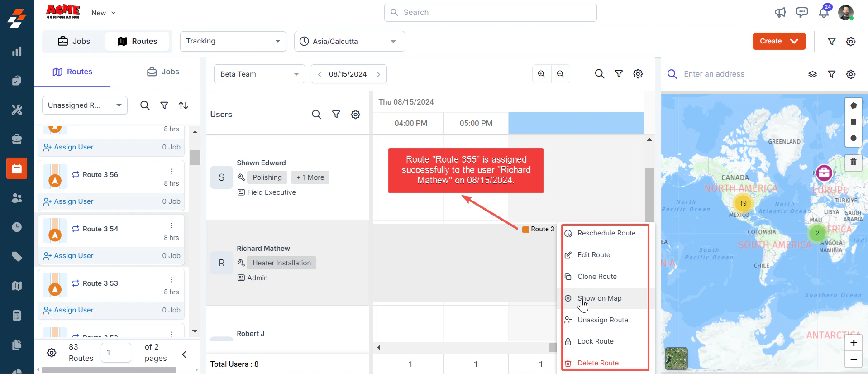Click the map trash delete icon
The width and height of the screenshot is (868, 374).
point(854,162)
